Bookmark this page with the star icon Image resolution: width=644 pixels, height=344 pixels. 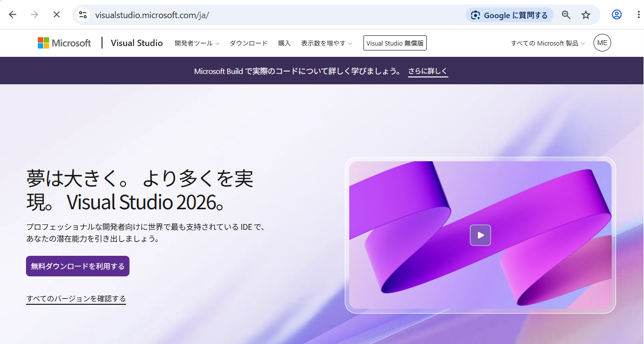coord(586,15)
